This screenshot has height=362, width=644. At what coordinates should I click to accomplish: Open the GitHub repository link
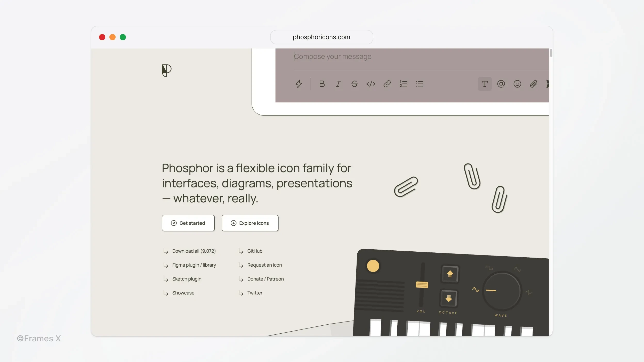click(x=254, y=251)
